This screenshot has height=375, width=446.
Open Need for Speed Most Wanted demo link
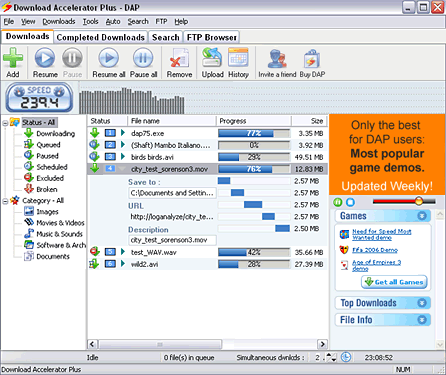pos(382,234)
